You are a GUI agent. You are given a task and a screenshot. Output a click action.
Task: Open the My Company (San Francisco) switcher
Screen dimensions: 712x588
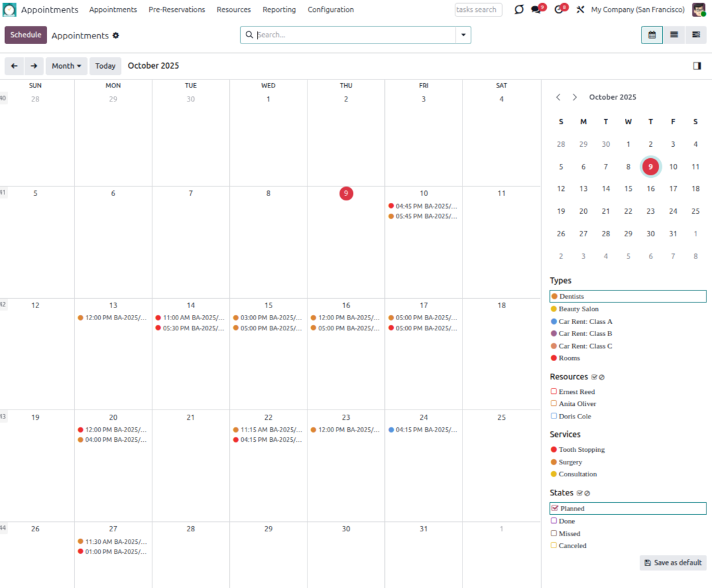coord(638,10)
